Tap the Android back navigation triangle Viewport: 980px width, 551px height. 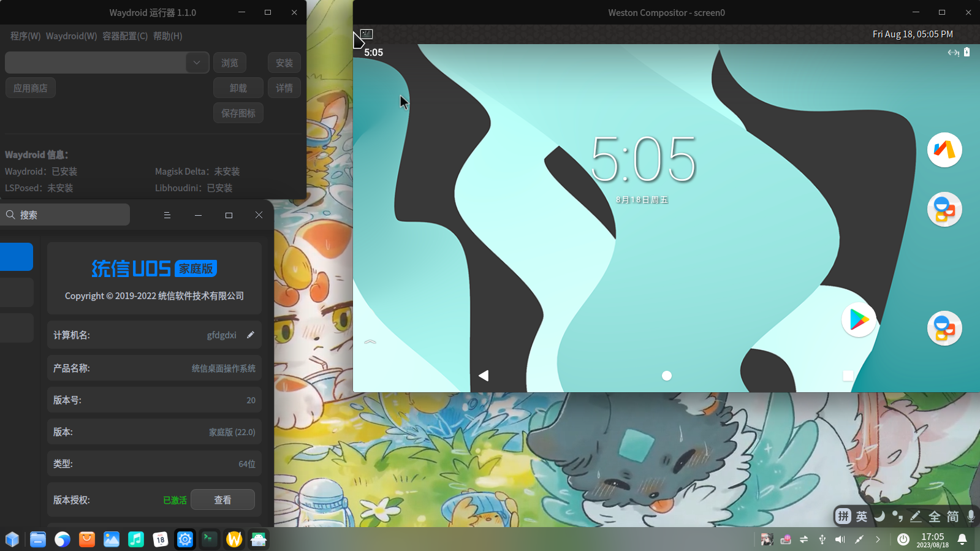point(484,375)
